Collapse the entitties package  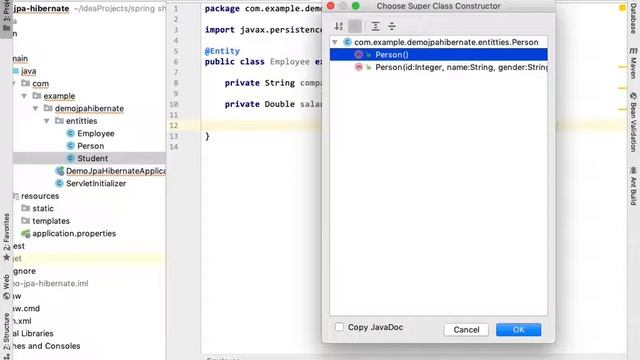[47, 121]
